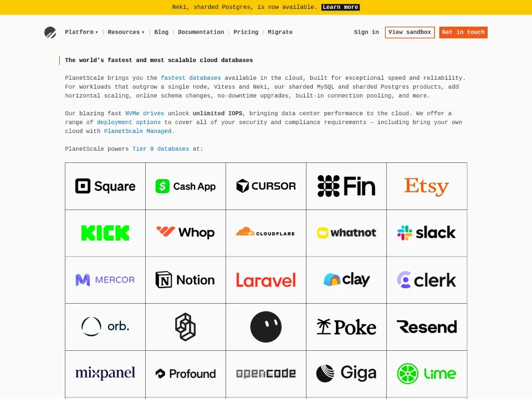Open the Cloudflare logo tile
Image resolution: width=532 pixels, height=399 pixels.
tap(266, 233)
